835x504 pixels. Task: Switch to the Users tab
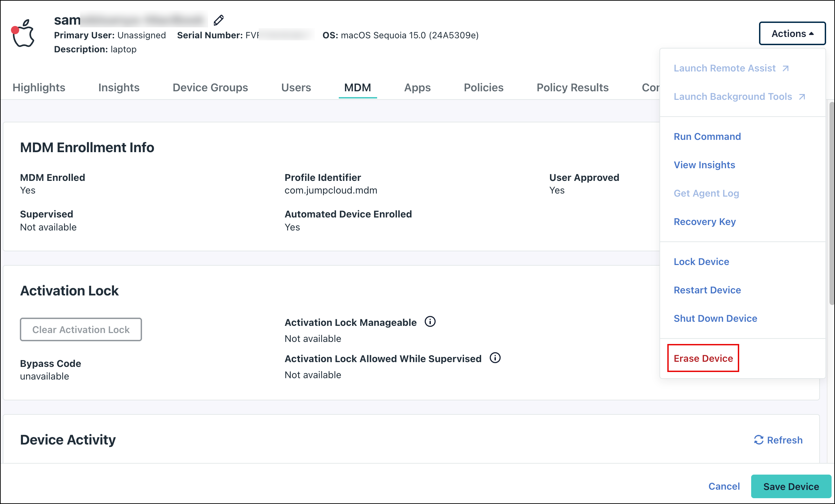296,88
